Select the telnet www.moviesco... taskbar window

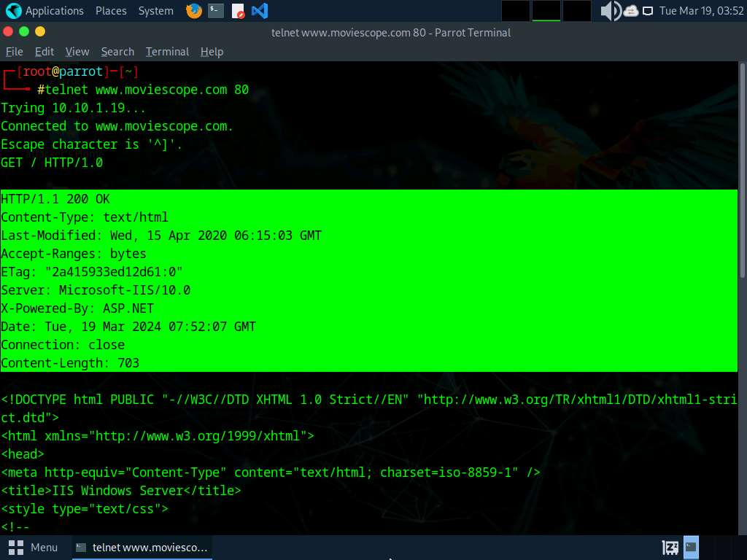point(142,548)
